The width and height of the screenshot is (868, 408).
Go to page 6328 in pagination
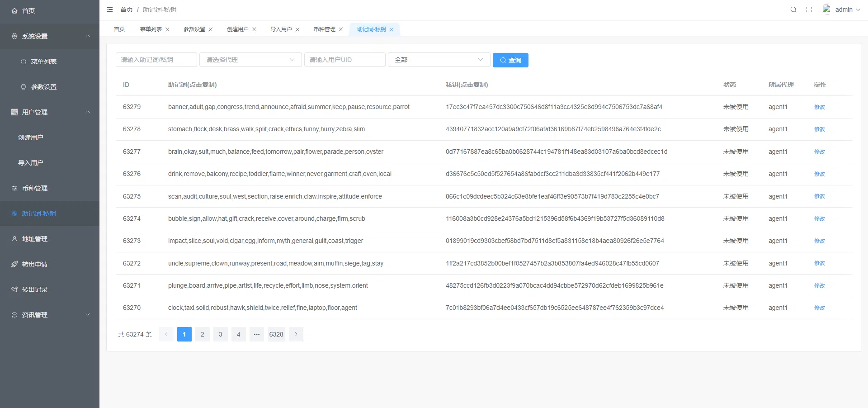coord(276,334)
